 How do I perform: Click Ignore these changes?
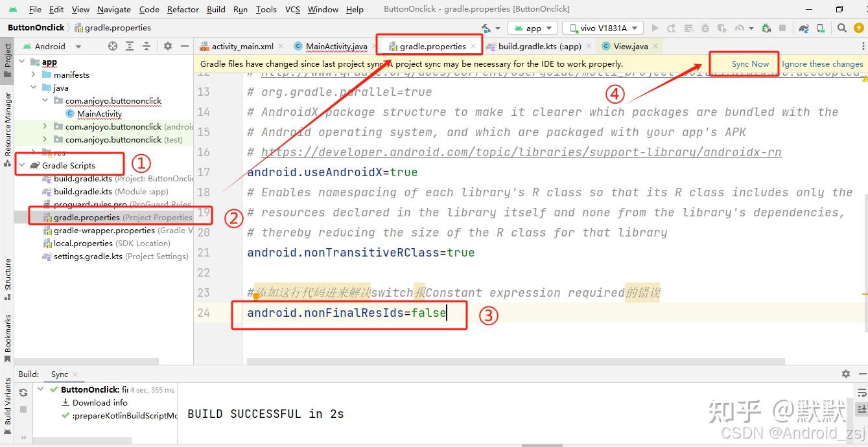pos(822,63)
